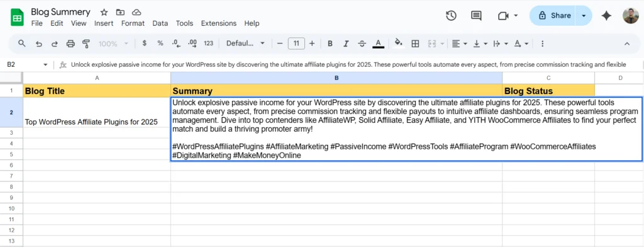Open the Gemini sparkle icon
Screen dimensions: 644x247
coord(606,16)
